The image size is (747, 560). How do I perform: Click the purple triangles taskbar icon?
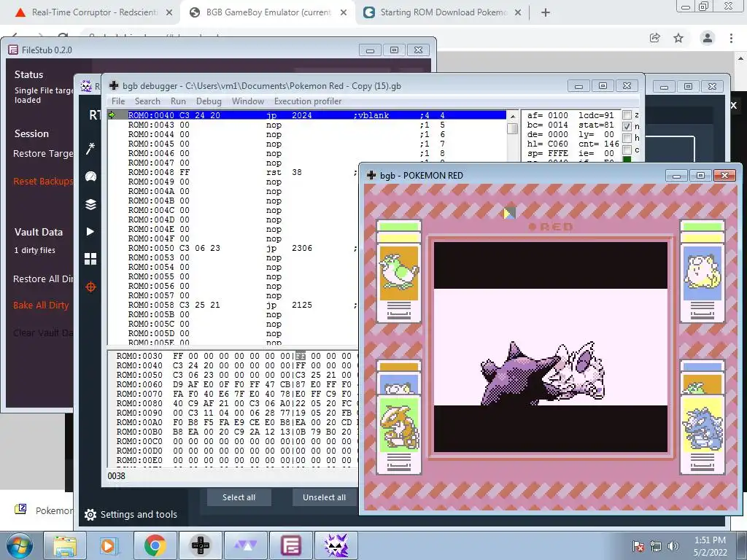coord(245,545)
